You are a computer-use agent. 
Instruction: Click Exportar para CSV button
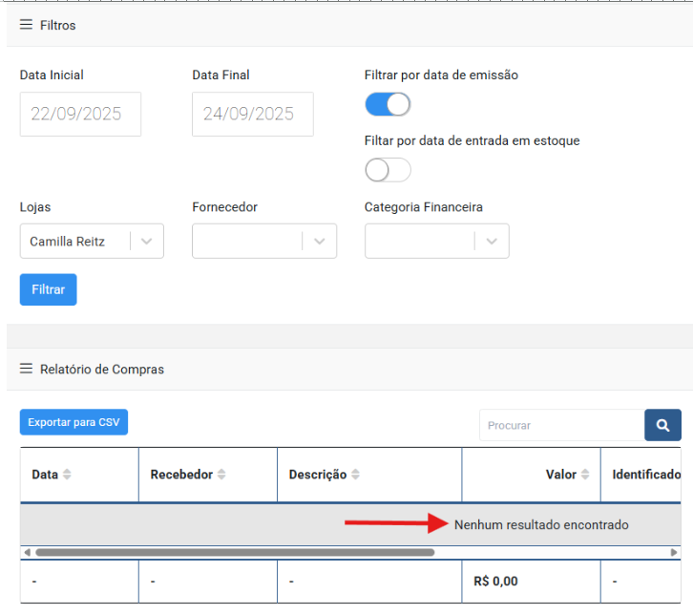tap(73, 422)
